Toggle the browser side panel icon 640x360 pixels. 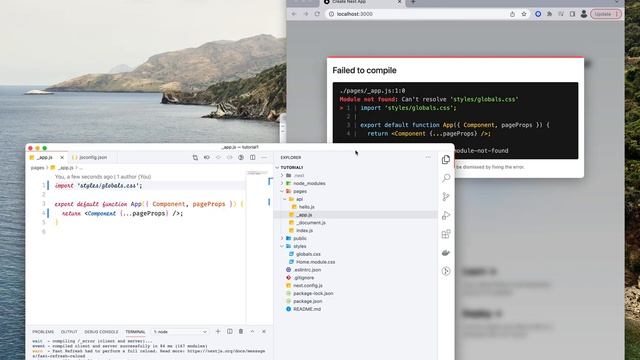click(x=572, y=14)
